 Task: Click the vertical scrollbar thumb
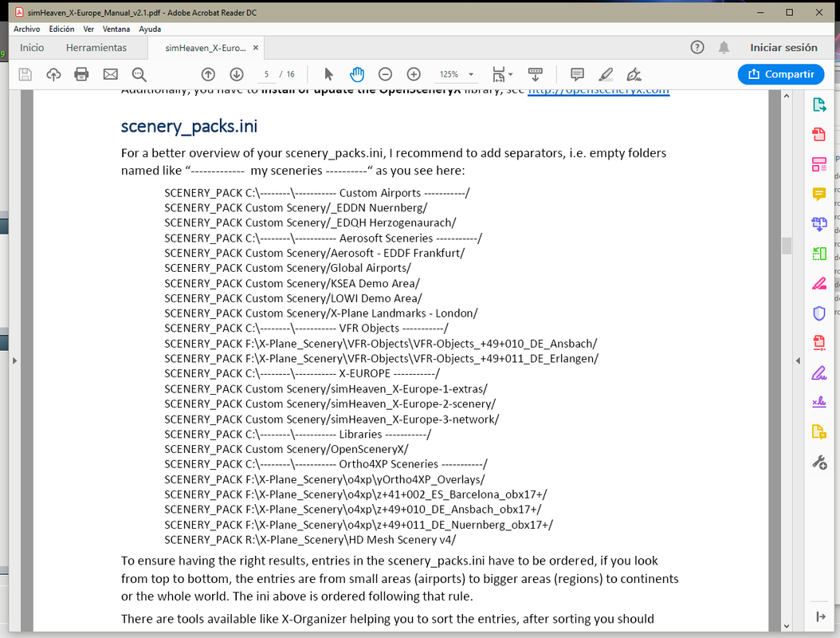click(787, 246)
